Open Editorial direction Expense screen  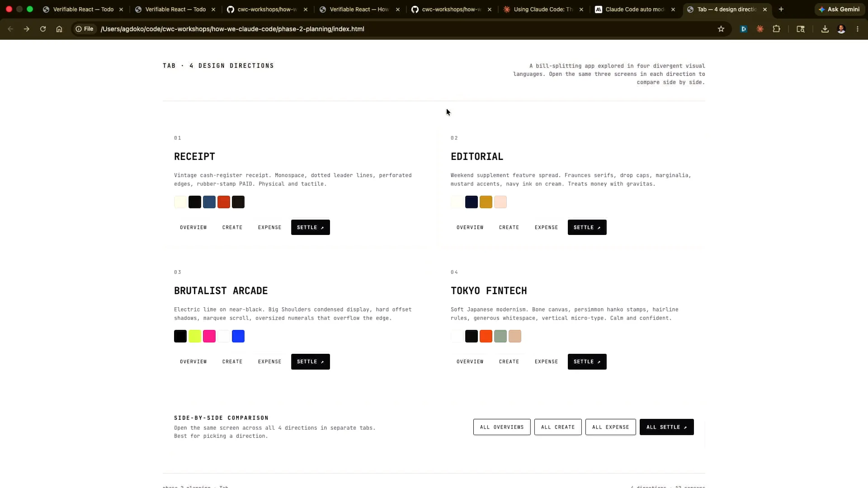click(547, 227)
